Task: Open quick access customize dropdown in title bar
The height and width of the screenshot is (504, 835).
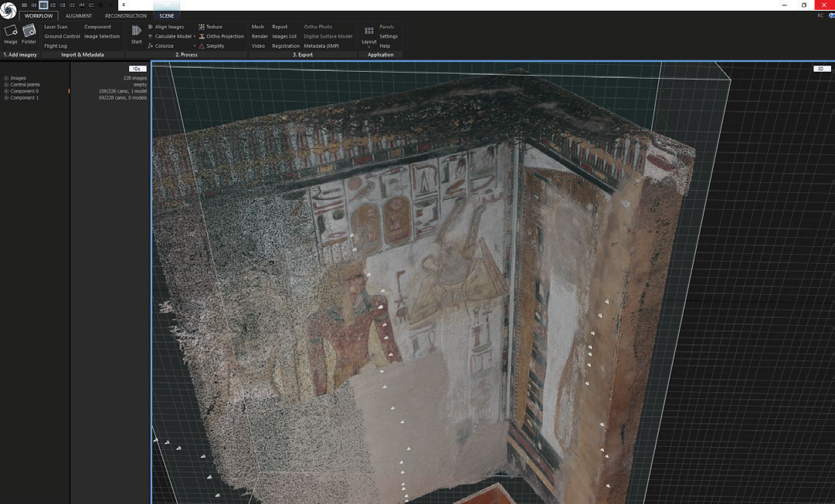Action: coord(124,5)
